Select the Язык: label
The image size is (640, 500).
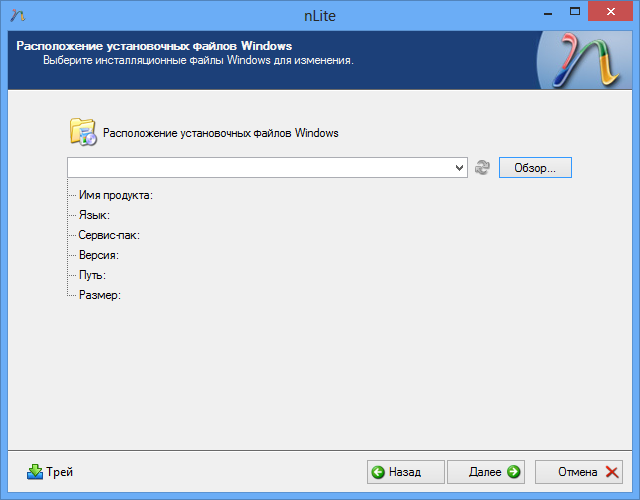(94, 215)
